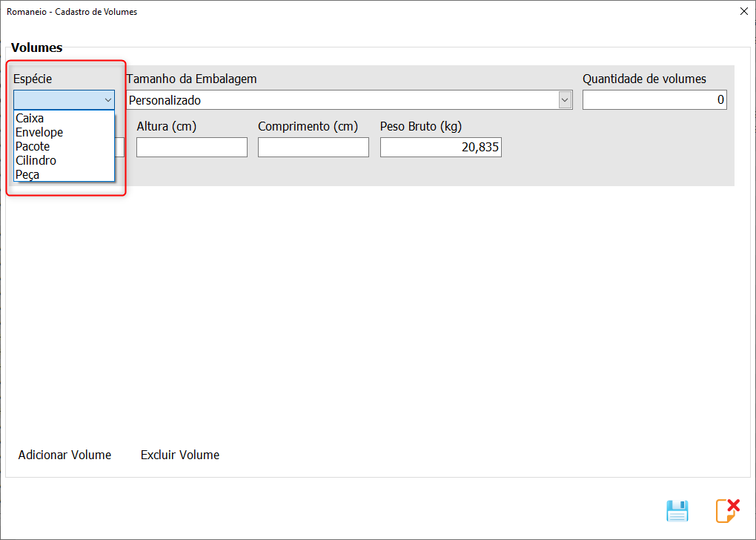756x540 pixels.
Task: Collapse the Espécie dropdown using its arrow
Action: [108, 100]
